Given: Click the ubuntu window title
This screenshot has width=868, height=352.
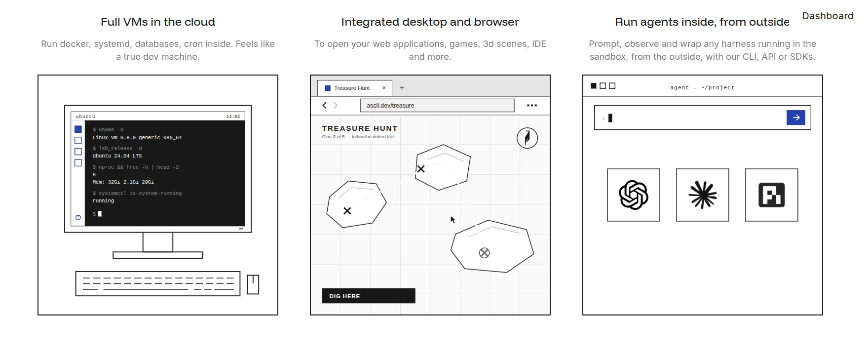Looking at the screenshot, I should point(85,117).
